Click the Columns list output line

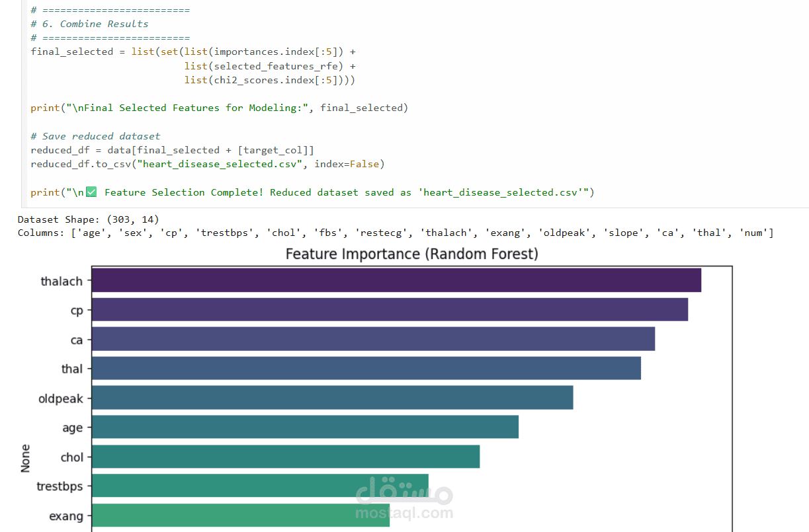tap(395, 233)
